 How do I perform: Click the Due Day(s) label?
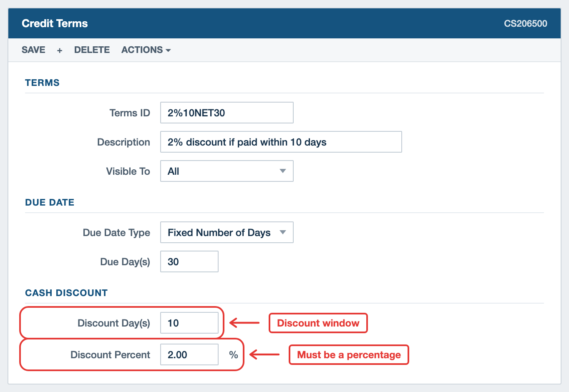[125, 262]
